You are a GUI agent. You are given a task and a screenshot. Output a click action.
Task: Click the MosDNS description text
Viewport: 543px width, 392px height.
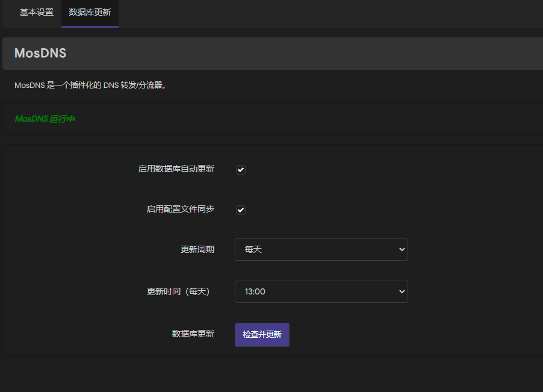click(x=90, y=85)
